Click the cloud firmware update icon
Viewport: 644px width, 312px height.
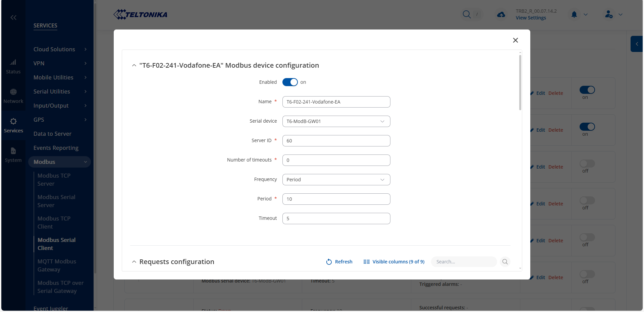501,14
